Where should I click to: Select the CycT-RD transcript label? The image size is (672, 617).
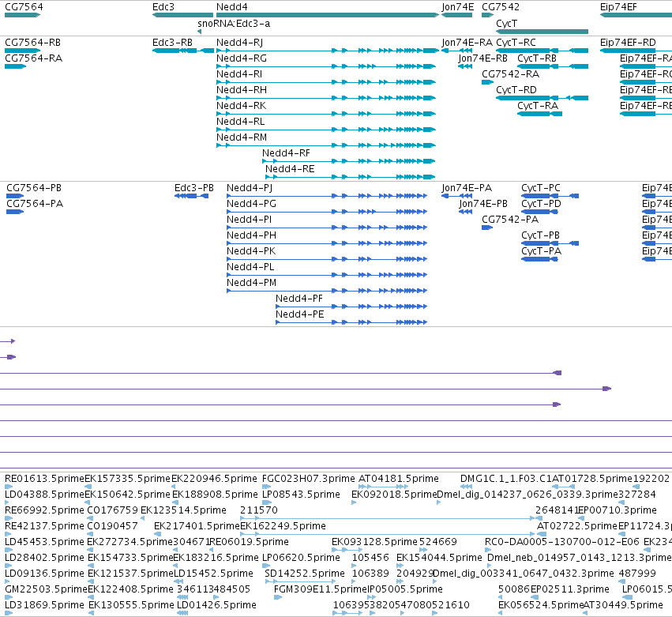516,90
